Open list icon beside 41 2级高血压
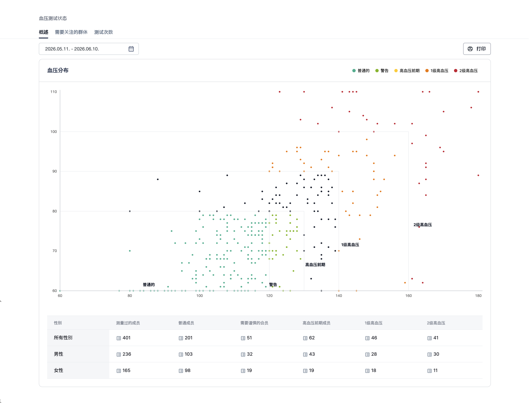The image size is (532, 403). click(429, 338)
